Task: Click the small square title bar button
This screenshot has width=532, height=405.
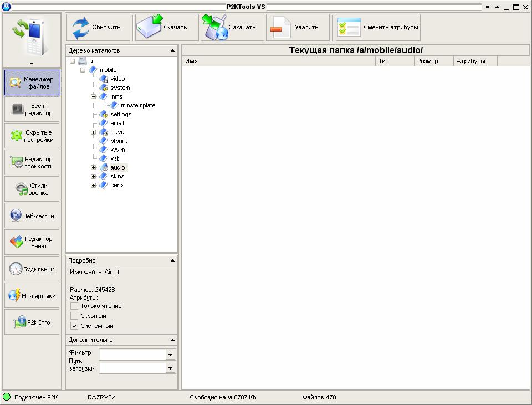Action: (x=487, y=7)
